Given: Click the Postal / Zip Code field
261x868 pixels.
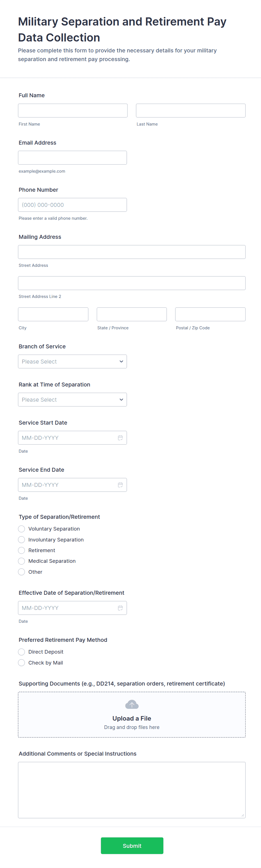Looking at the screenshot, I should (210, 314).
